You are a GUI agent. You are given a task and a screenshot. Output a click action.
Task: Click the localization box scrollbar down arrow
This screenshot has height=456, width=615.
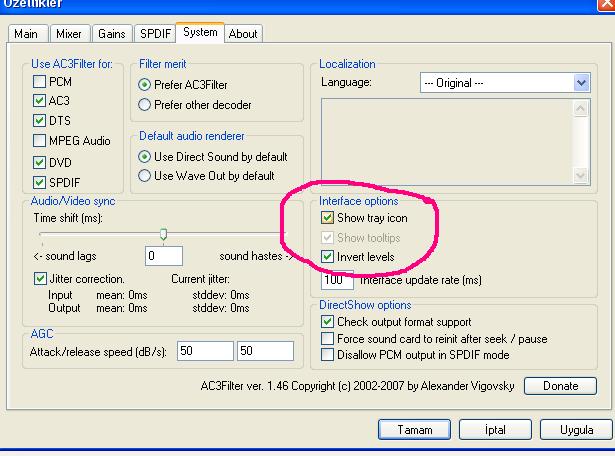(x=582, y=176)
